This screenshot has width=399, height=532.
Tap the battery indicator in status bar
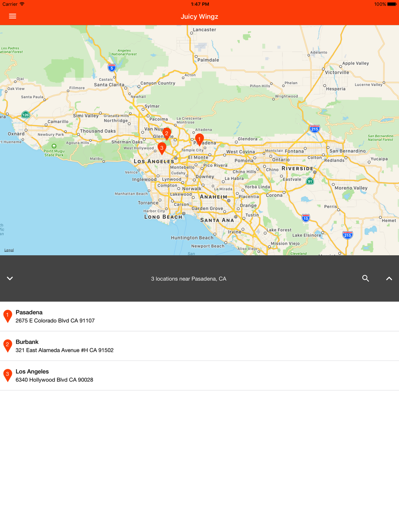(392, 4)
